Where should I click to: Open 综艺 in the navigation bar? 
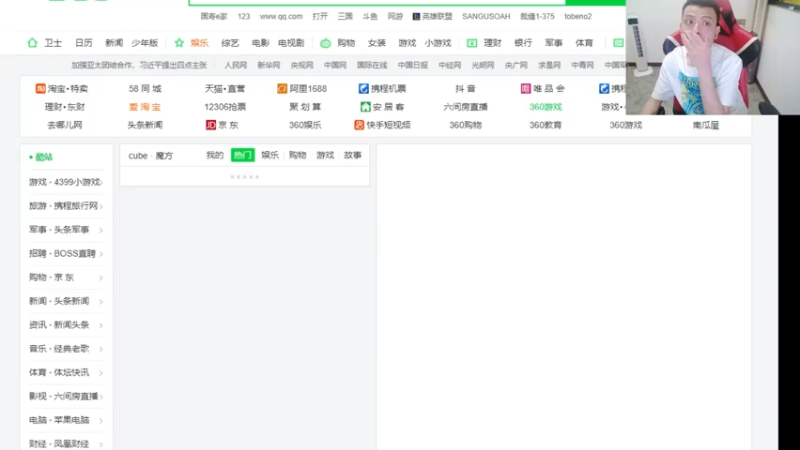230,43
